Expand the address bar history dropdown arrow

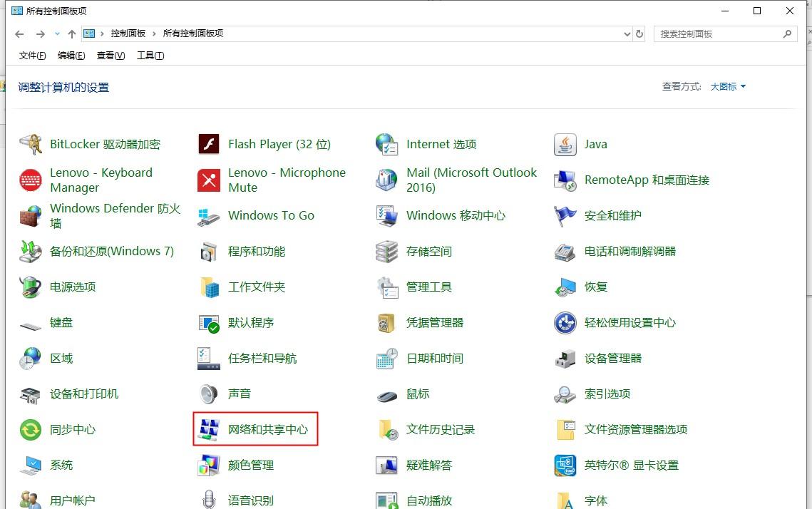pos(627,34)
